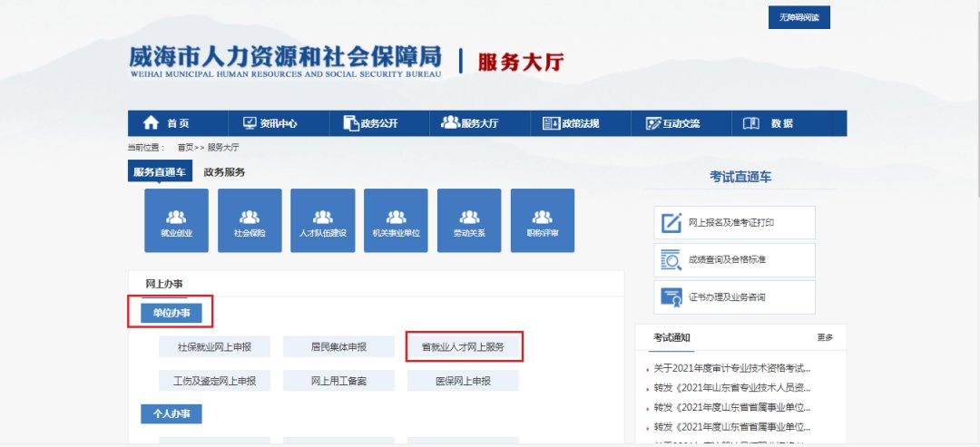The height and width of the screenshot is (447, 980).
Task: Open 证书办理及业务咨询 exam entry
Action: (734, 297)
